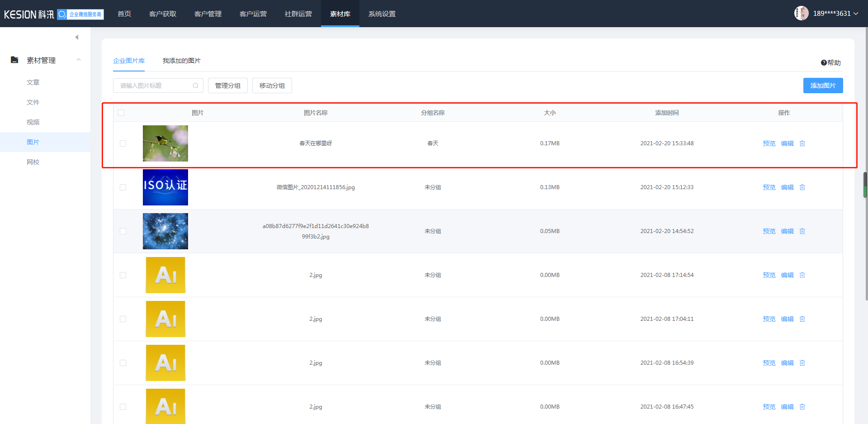Click the bird thumbnail image
Image resolution: width=868 pixels, height=424 pixels.
pyautogui.click(x=165, y=143)
